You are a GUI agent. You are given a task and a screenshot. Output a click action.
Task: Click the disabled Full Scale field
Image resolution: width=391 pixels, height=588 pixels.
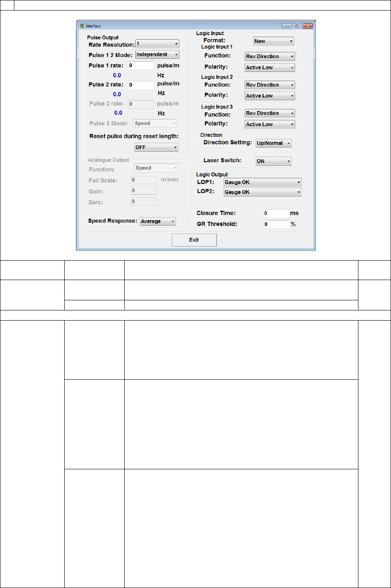(x=144, y=180)
